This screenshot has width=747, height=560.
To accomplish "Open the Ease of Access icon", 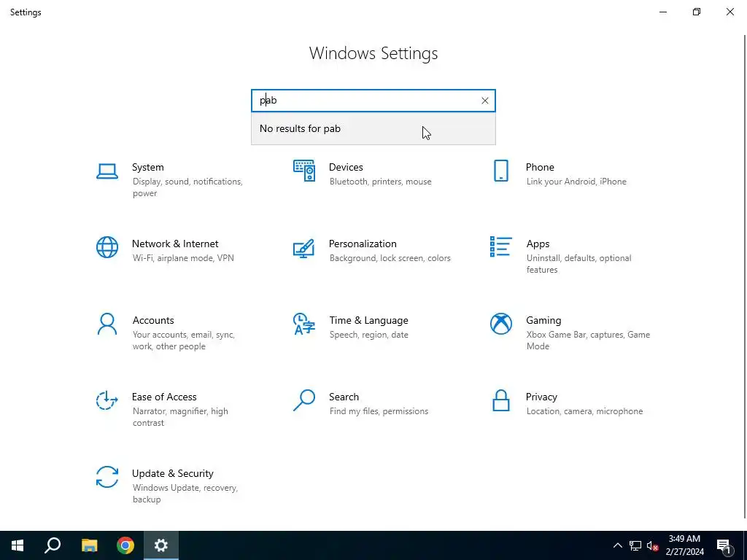I will pos(107,400).
